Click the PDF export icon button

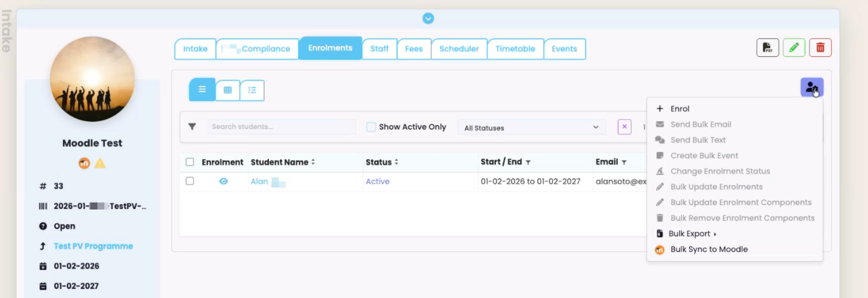(767, 48)
